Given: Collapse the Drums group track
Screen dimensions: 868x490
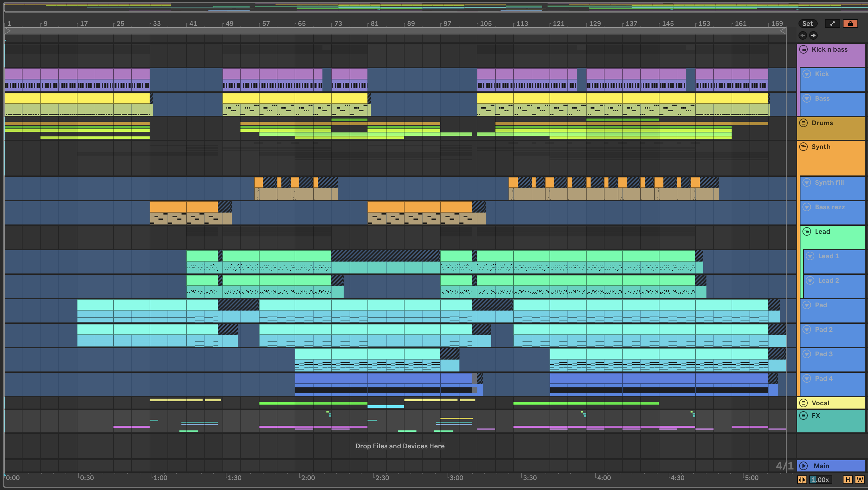Looking at the screenshot, I should [804, 123].
